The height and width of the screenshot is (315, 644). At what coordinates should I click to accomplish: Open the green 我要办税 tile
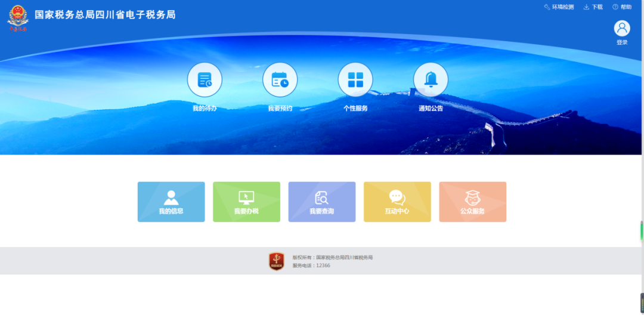(246, 202)
